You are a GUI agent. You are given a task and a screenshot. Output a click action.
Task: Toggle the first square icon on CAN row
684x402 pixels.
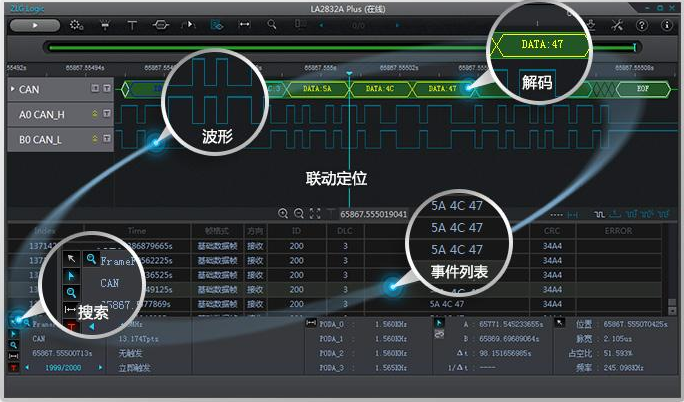(95, 89)
